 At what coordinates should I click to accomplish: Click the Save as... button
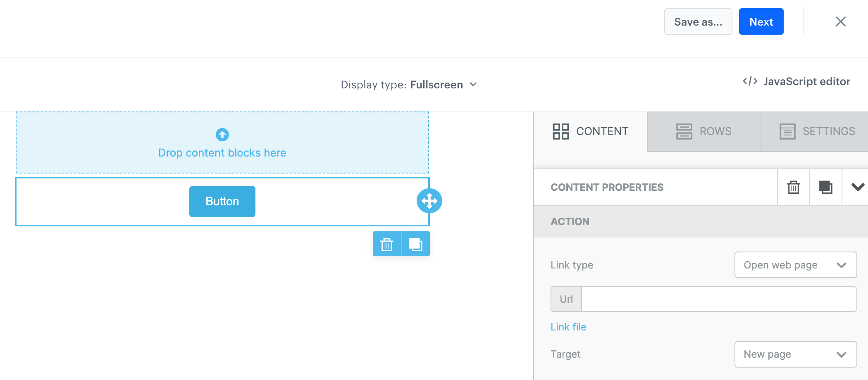pyautogui.click(x=698, y=21)
